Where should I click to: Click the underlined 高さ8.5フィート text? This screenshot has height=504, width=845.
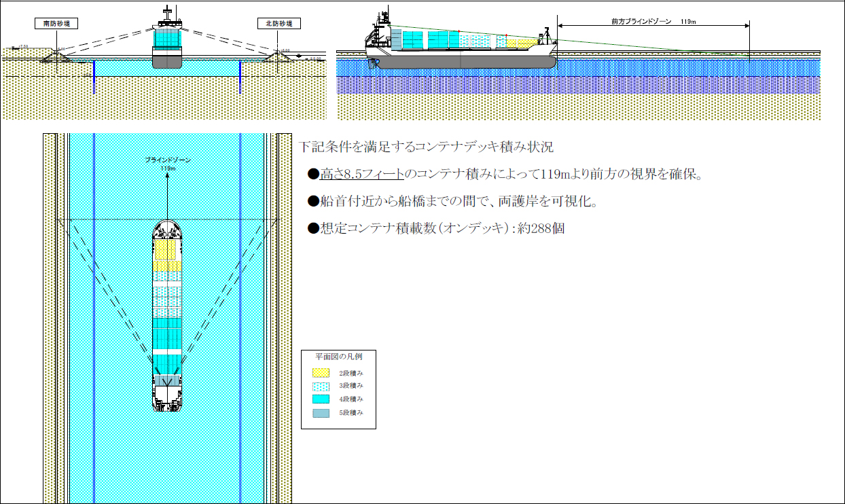(x=361, y=175)
